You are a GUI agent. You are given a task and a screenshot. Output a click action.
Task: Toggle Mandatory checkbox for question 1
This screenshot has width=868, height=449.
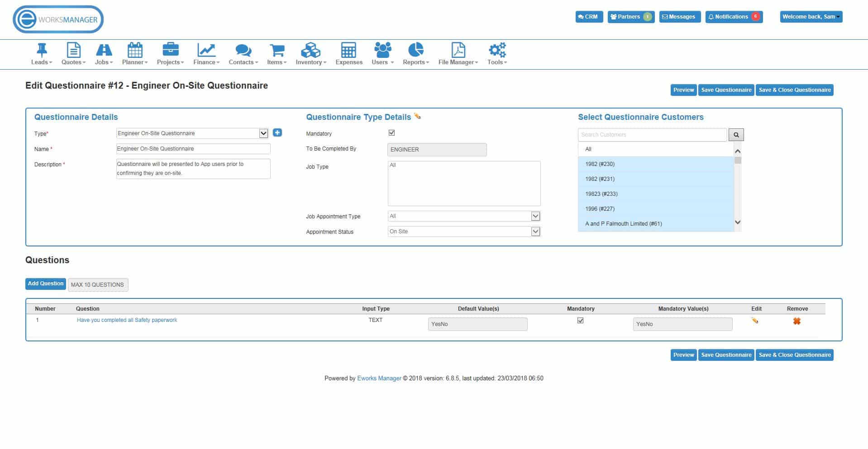[581, 321]
